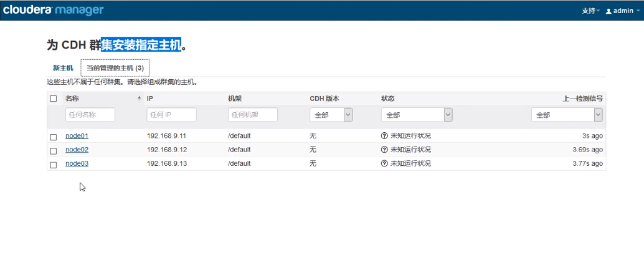Check the node01 row checkbox
The width and height of the screenshot is (644, 265).
pyautogui.click(x=53, y=137)
